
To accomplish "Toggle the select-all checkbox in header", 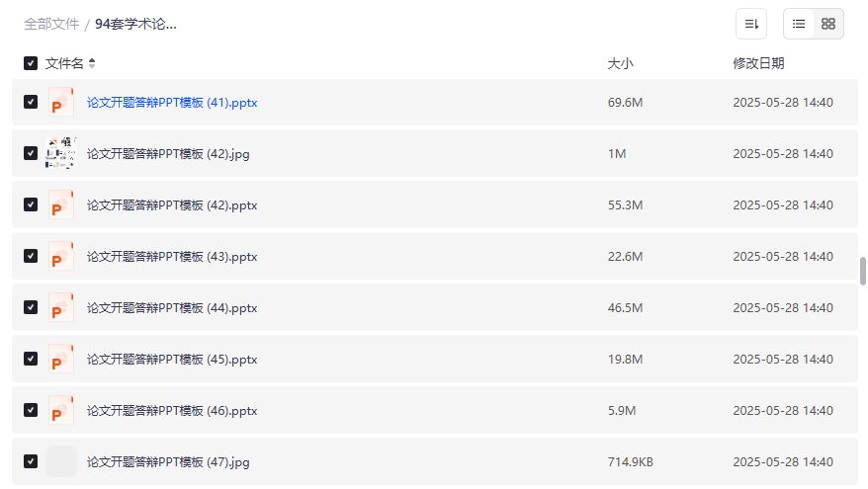I will (x=31, y=63).
